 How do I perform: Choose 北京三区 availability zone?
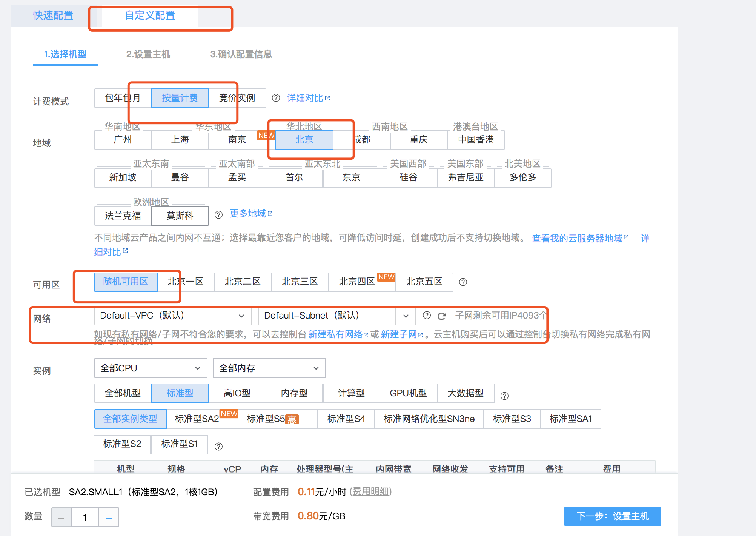pyautogui.click(x=300, y=282)
